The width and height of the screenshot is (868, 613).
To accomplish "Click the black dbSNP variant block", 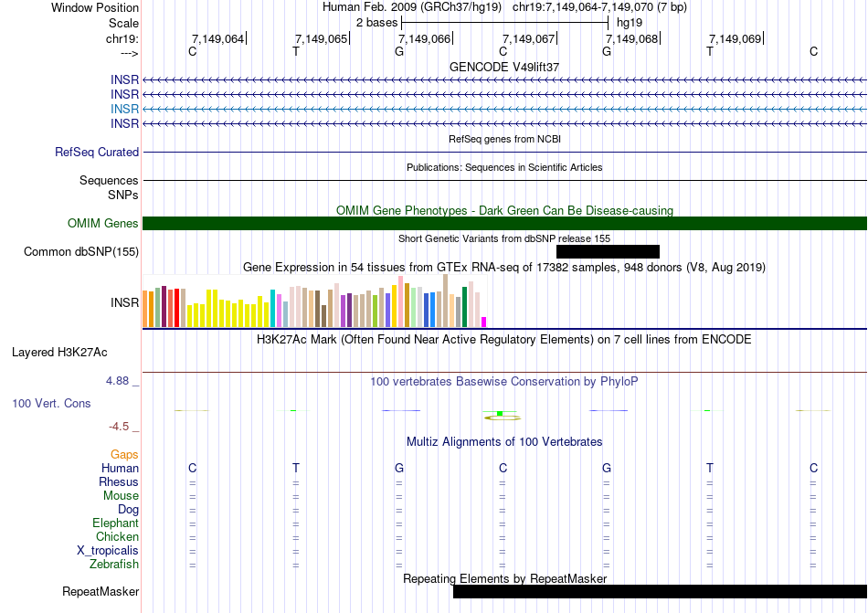I will (x=608, y=252).
